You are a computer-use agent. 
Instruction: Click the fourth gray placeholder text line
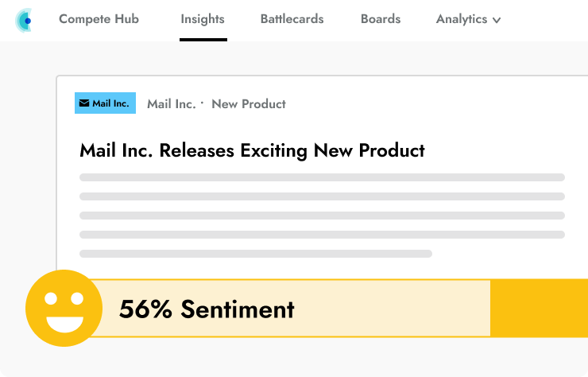(322, 235)
